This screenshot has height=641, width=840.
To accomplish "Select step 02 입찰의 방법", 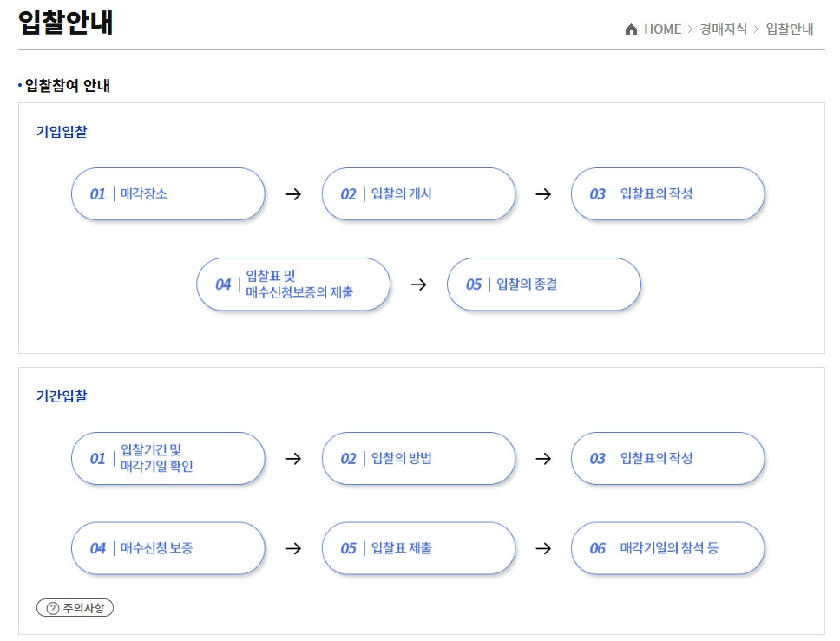I will click(418, 459).
